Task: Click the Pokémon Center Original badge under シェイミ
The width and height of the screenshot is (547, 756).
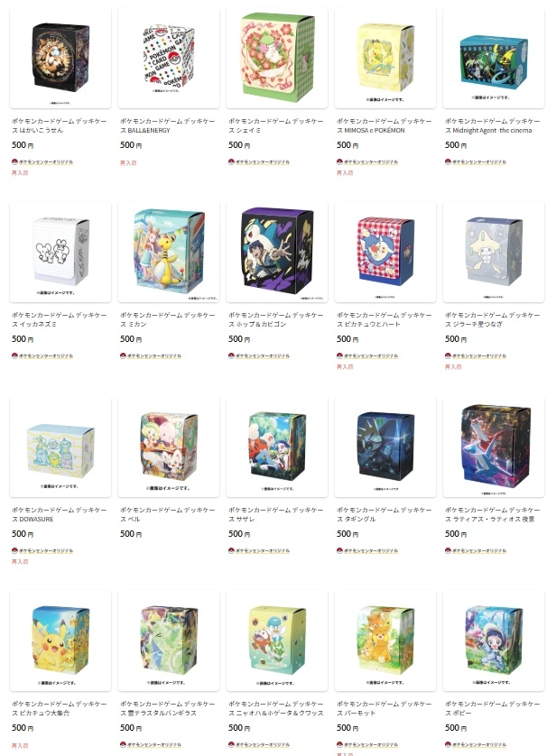Action: tap(259, 162)
